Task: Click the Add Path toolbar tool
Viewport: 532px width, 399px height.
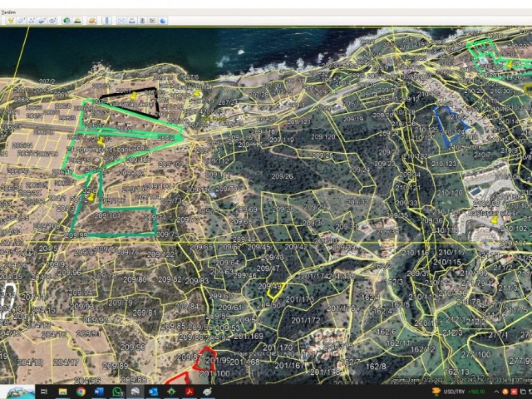Action: tap(31, 21)
